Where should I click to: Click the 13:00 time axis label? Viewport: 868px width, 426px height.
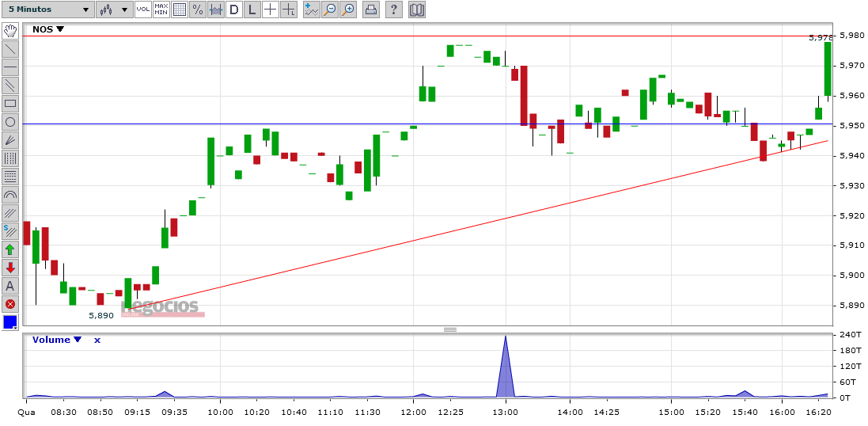tap(506, 413)
